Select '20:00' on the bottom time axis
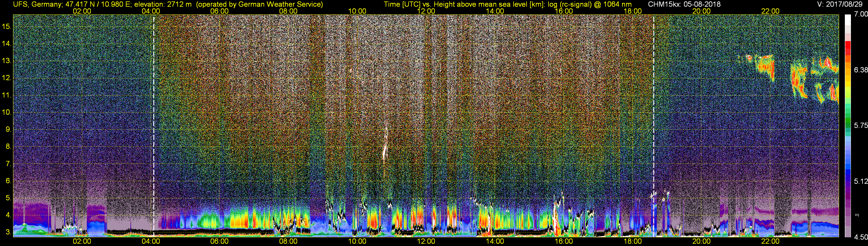Screen dimensions: 868x246 702,241
